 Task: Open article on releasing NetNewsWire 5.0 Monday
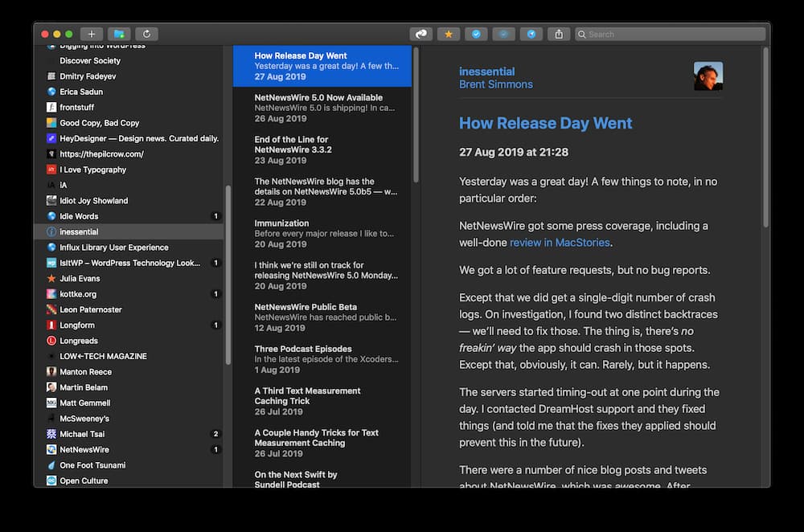[322, 275]
